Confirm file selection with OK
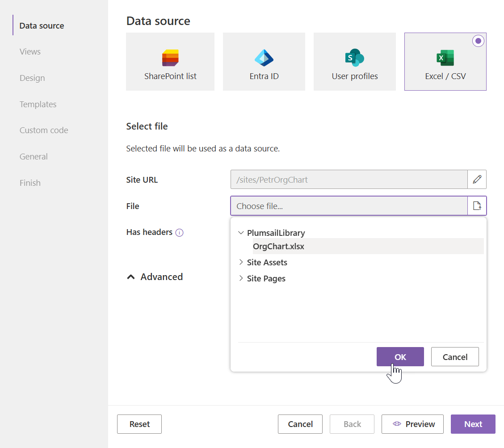The width and height of the screenshot is (504, 448). point(400,357)
